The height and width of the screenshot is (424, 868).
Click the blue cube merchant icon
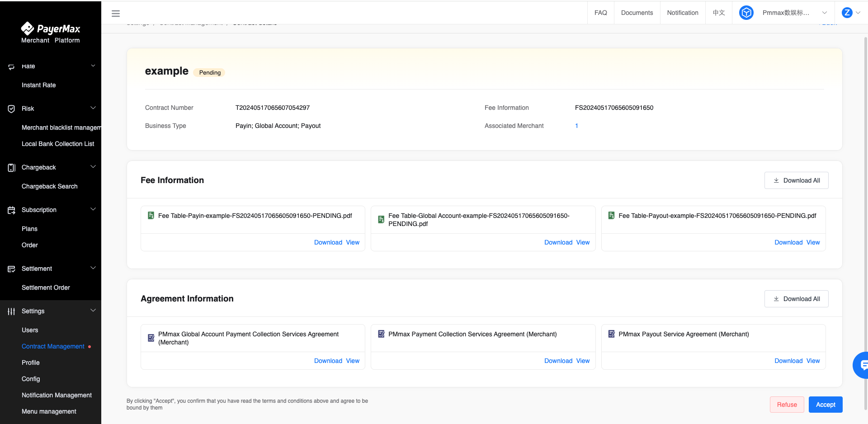coord(746,13)
